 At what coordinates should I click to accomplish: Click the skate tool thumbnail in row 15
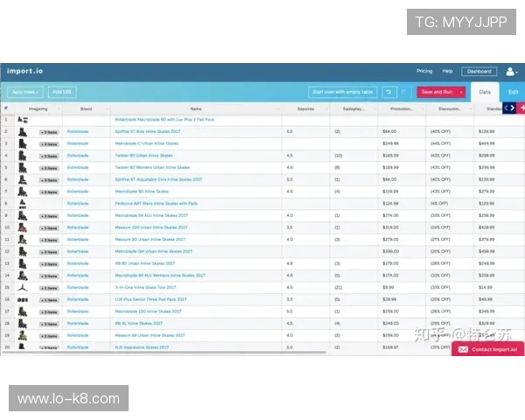(x=23, y=288)
